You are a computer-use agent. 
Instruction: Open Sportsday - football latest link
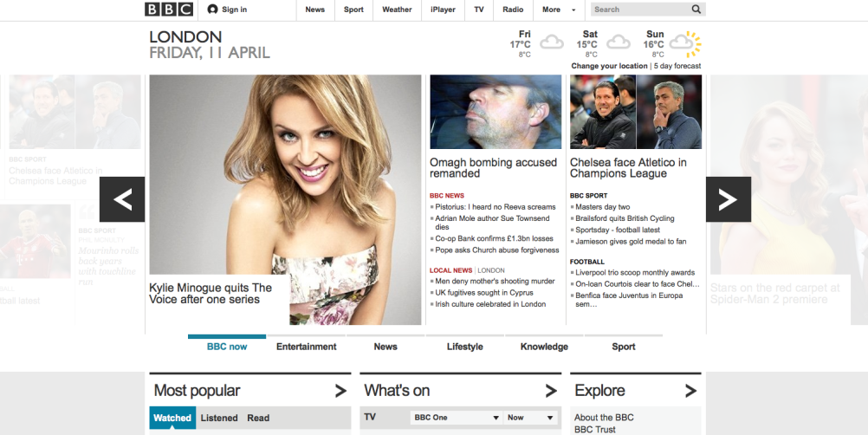[x=618, y=230]
